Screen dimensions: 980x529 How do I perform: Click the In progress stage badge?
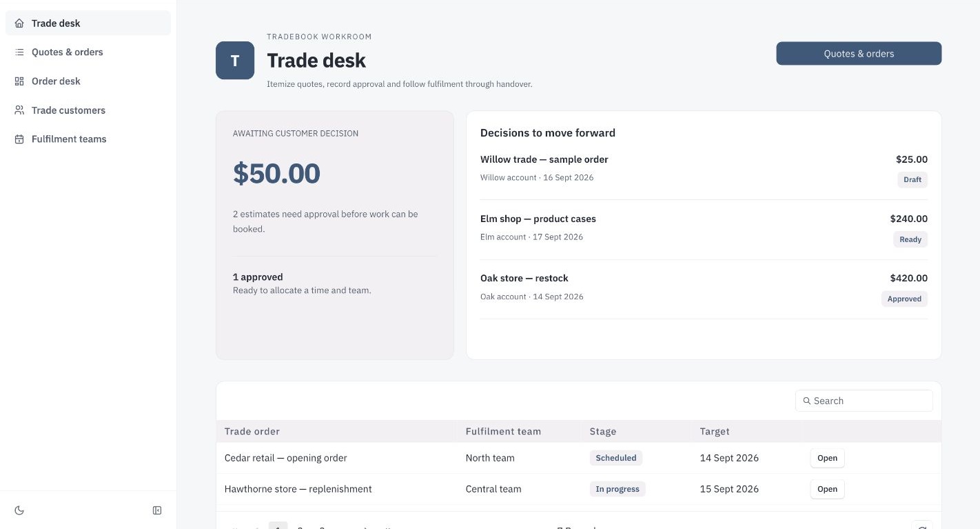click(x=617, y=489)
